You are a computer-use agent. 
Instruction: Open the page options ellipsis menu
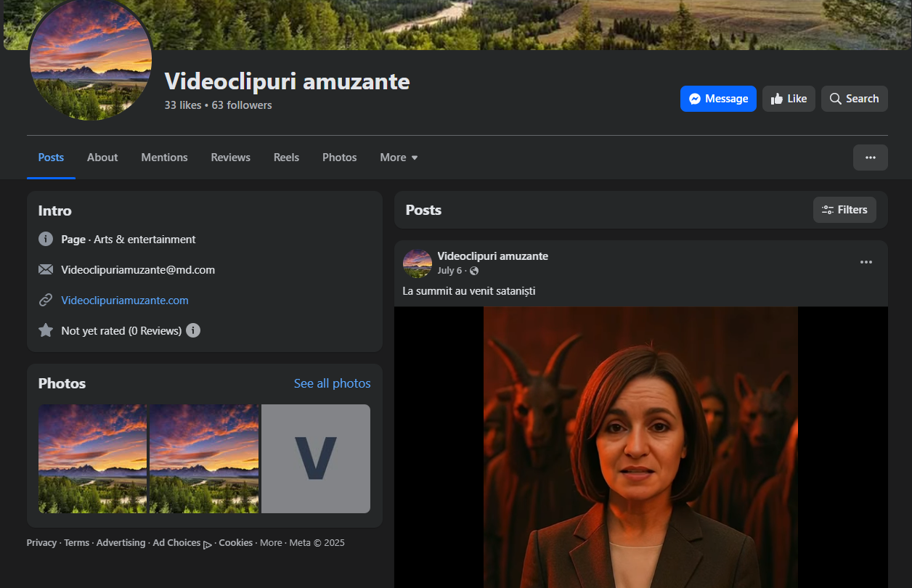tap(870, 158)
